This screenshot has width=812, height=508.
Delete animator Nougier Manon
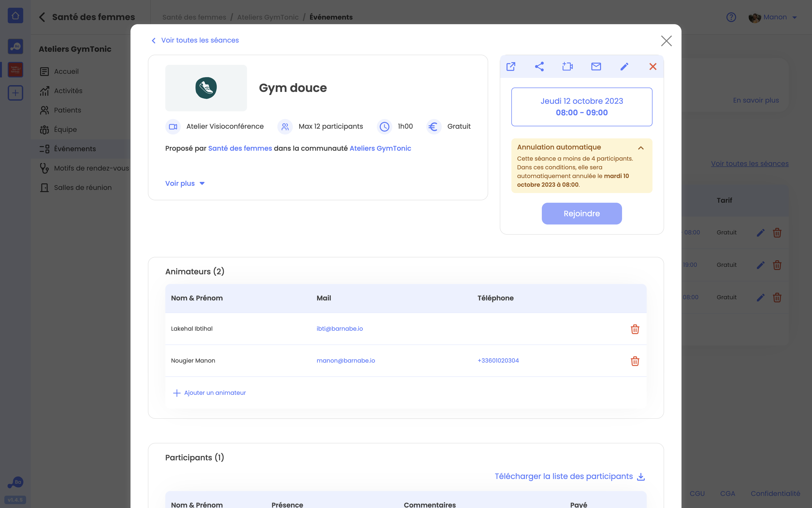click(x=635, y=361)
